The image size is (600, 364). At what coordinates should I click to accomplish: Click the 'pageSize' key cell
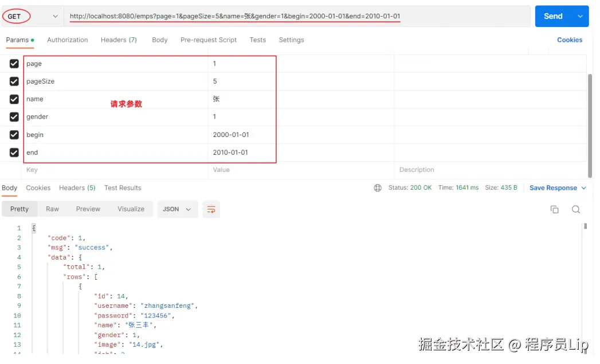point(116,81)
